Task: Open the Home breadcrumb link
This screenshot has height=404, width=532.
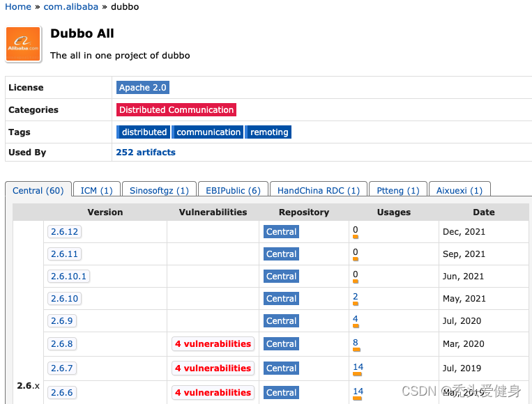Action: [x=18, y=6]
